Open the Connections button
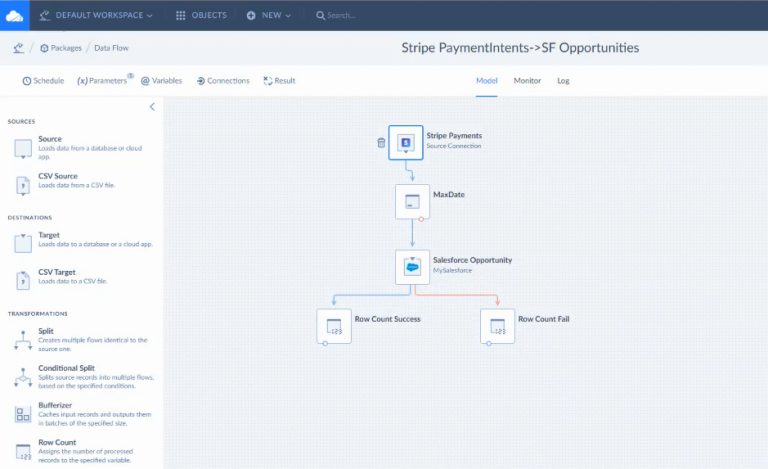The width and height of the screenshot is (768, 469). click(222, 81)
